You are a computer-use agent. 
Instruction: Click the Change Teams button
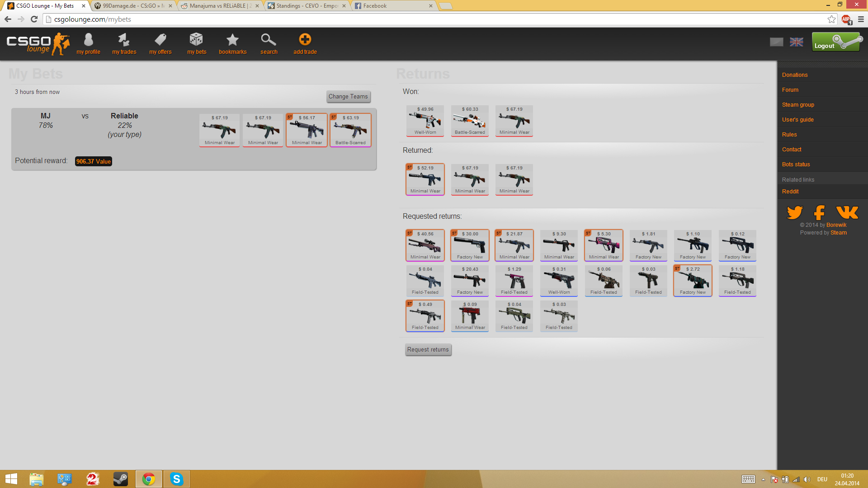point(348,96)
